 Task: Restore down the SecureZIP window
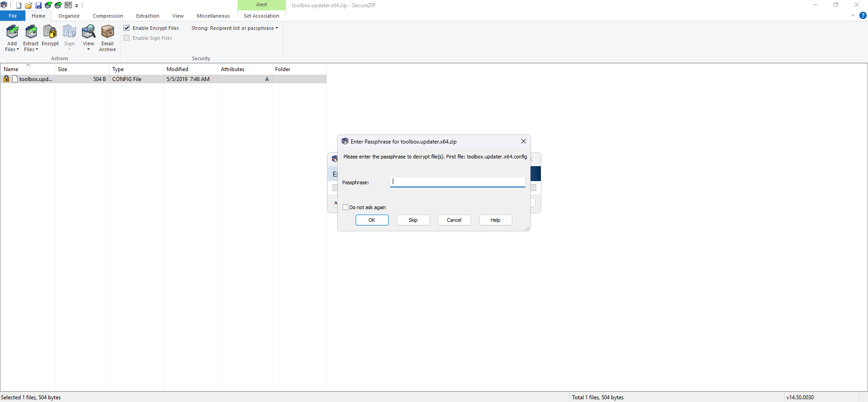[x=836, y=5]
